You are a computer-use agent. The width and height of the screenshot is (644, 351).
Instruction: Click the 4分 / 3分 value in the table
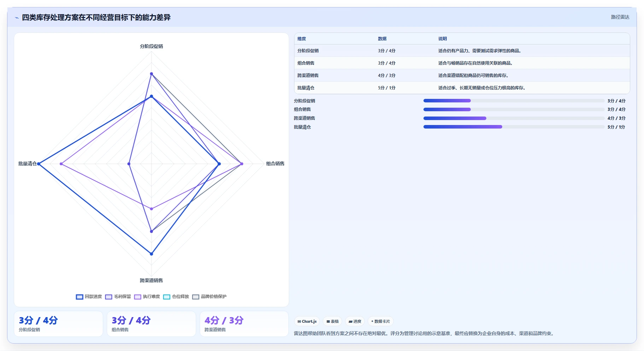coord(387,76)
